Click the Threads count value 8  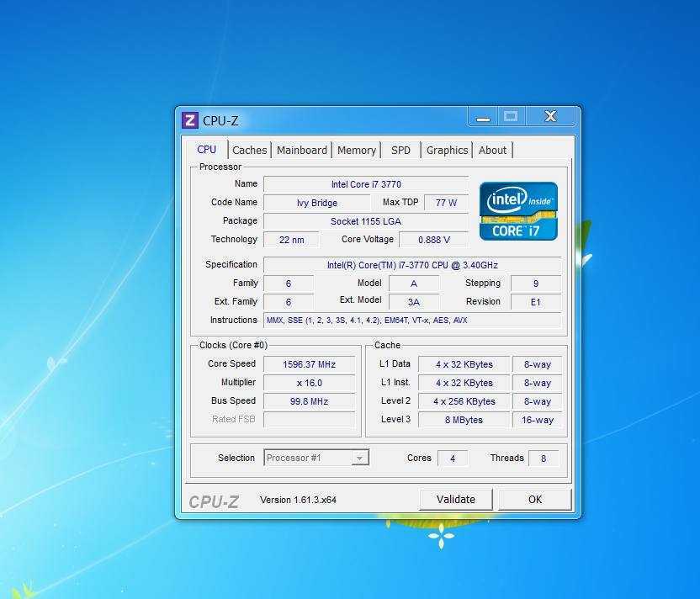coord(544,459)
